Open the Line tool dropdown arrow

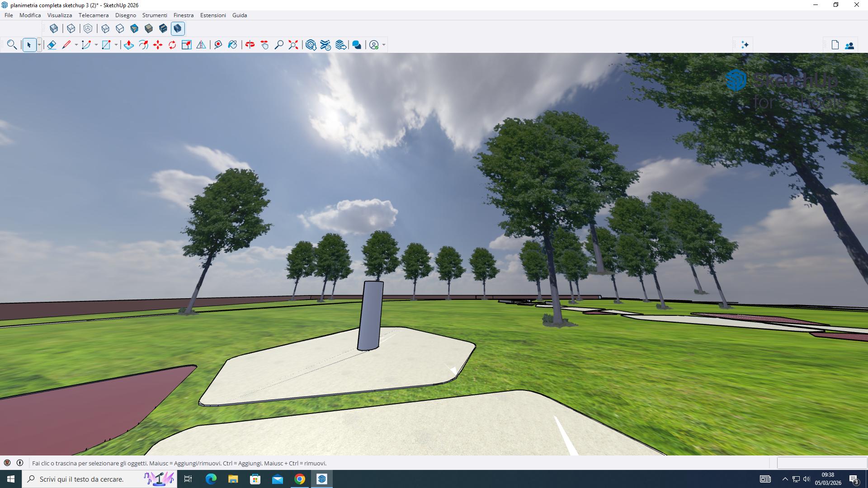76,45
